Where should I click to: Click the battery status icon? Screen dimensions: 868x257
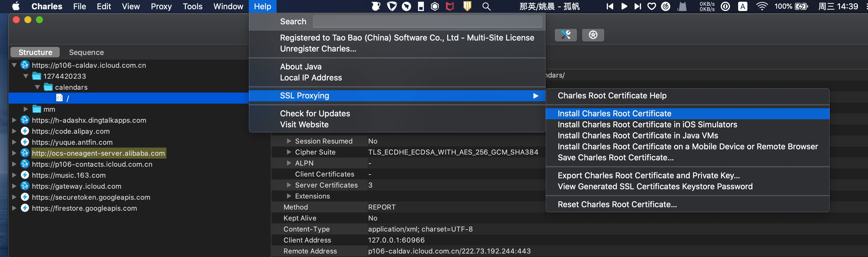click(x=801, y=6)
